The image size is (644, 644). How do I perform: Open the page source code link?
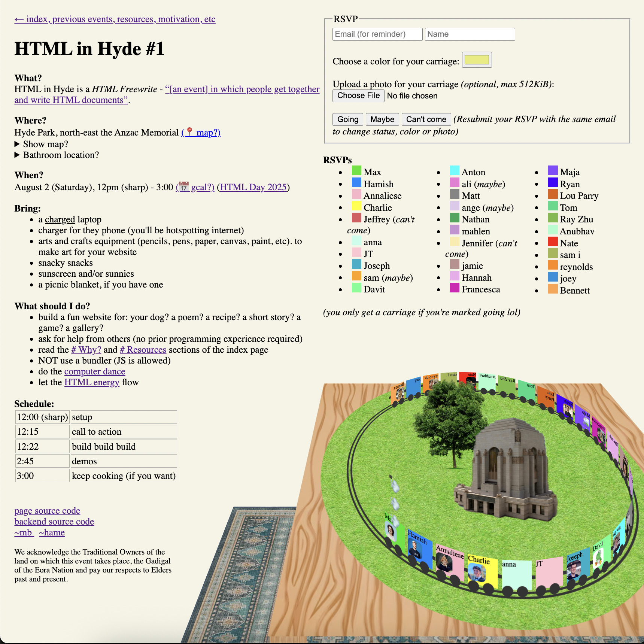click(47, 511)
